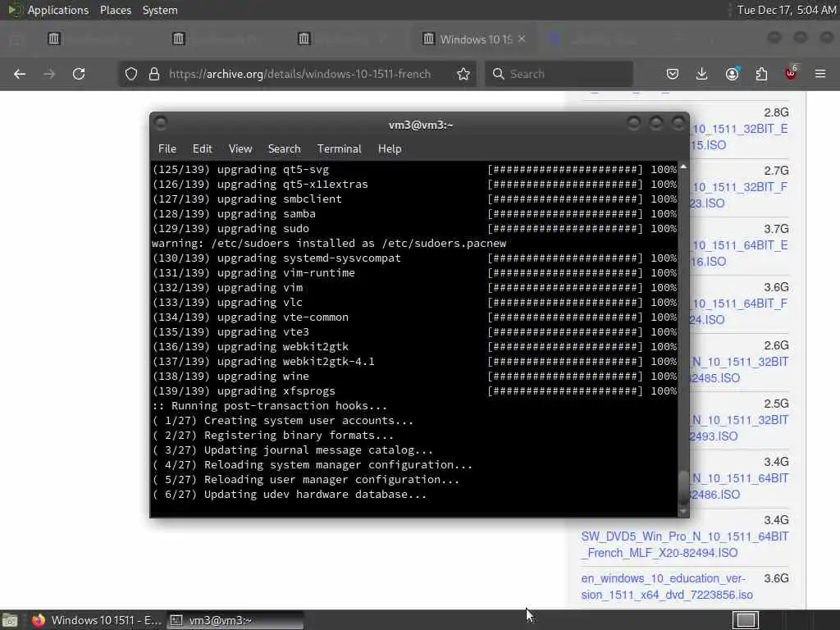Click the 10_1511_32BIT_F ISO link
This screenshot has width=840, height=630.
point(739,195)
